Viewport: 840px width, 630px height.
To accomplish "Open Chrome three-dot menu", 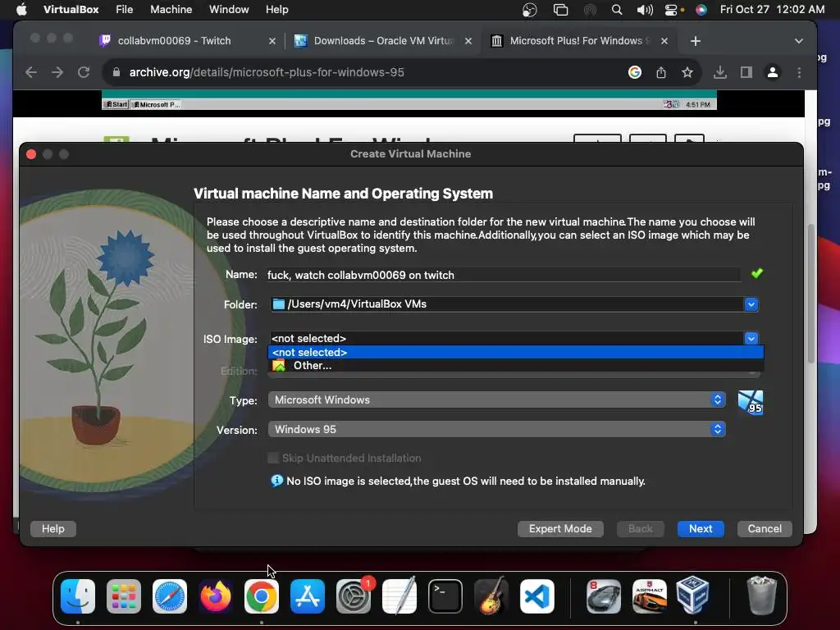I will click(799, 72).
